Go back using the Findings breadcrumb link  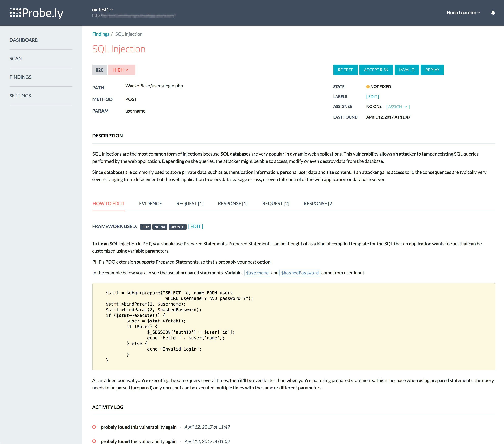click(101, 34)
